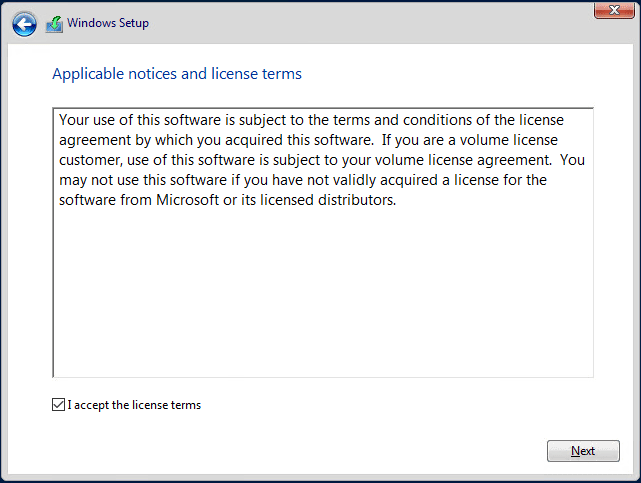641x483 pixels.
Task: Click the "Windows Setup" title text
Action: point(108,23)
